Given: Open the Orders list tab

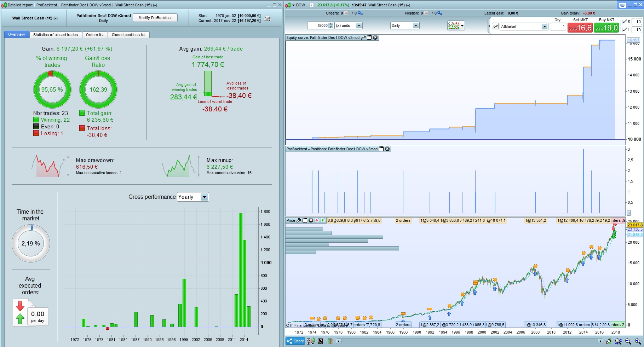Looking at the screenshot, I should (x=95, y=35).
